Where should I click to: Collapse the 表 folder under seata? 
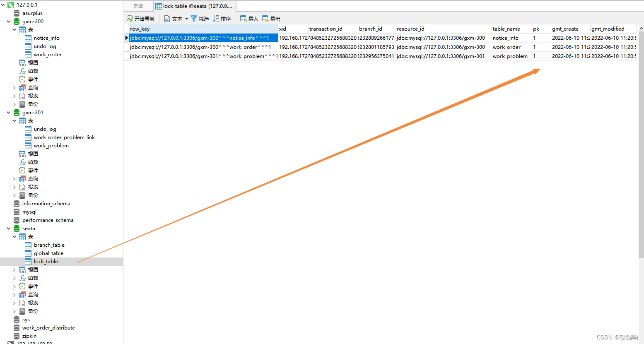(14, 237)
